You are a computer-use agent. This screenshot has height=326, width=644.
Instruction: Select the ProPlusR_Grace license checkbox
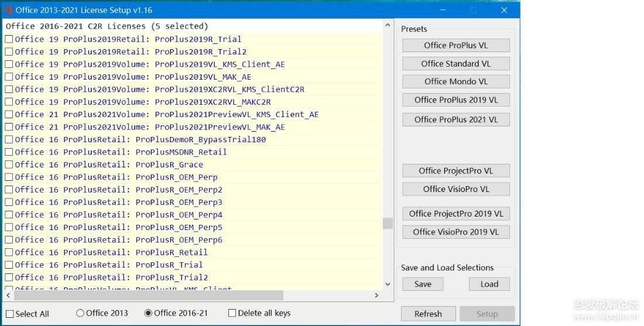(9, 164)
